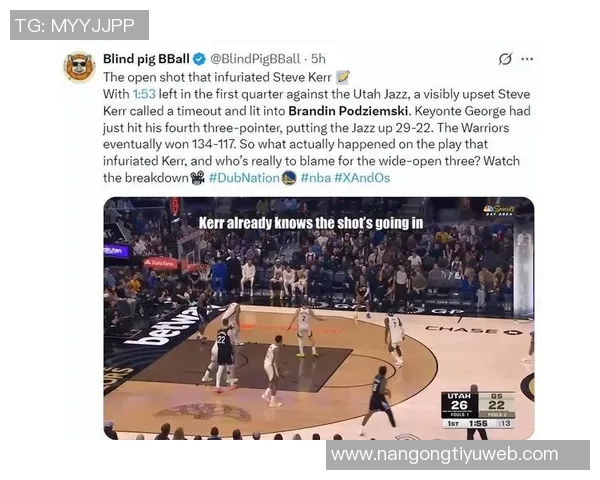Click the movie camera emoji after breakdown
Image resolution: width=600 pixels, height=480 pixels.
[x=197, y=178]
